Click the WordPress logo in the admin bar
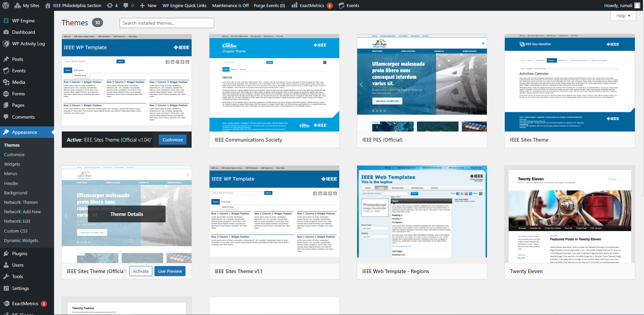This screenshot has width=644, height=315. tap(5, 5)
